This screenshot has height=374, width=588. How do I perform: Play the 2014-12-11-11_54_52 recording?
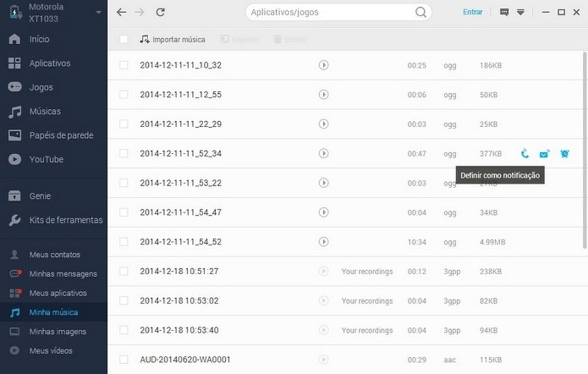[x=324, y=242]
